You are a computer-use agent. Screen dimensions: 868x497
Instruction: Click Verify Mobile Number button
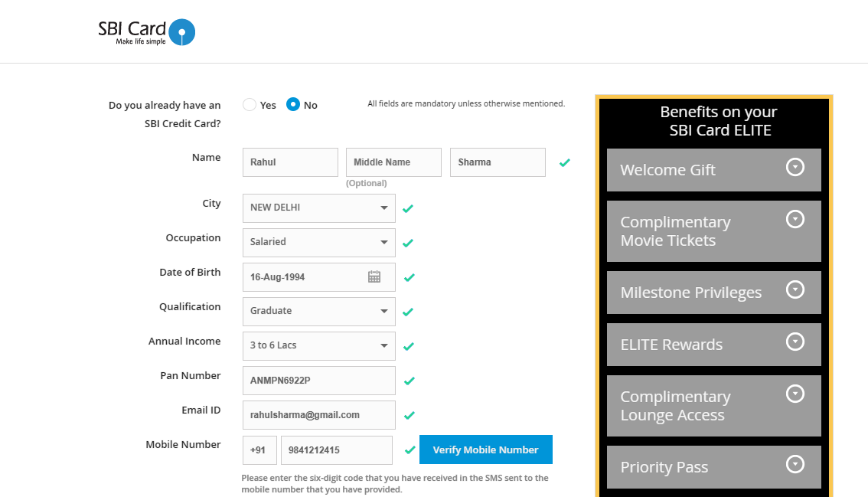pos(485,450)
